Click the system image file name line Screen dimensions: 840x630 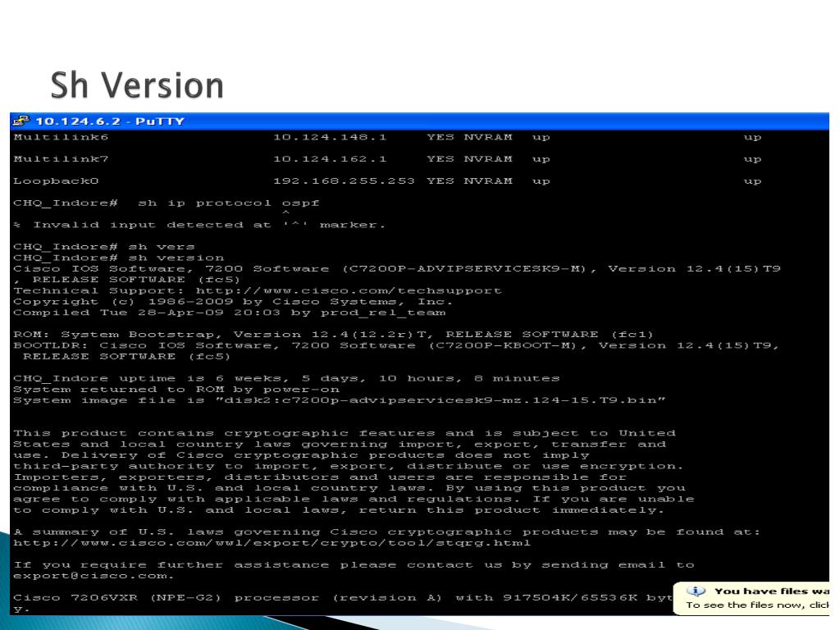(339, 400)
